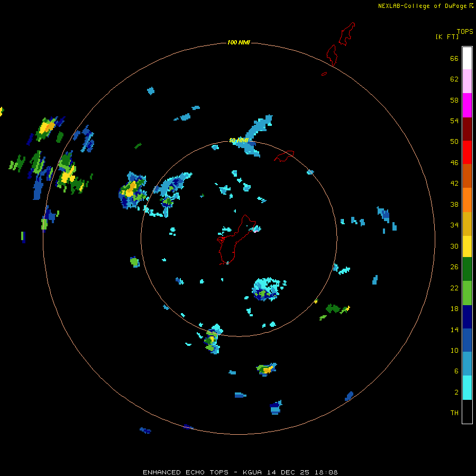Click the "6" legend value

456,371
